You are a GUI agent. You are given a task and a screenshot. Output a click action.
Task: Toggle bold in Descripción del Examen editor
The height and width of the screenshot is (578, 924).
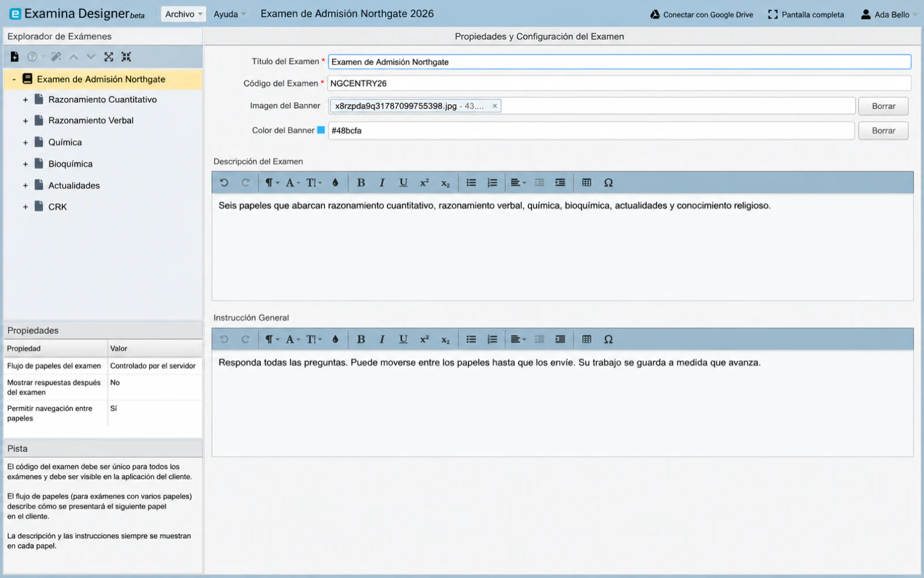pyautogui.click(x=361, y=183)
